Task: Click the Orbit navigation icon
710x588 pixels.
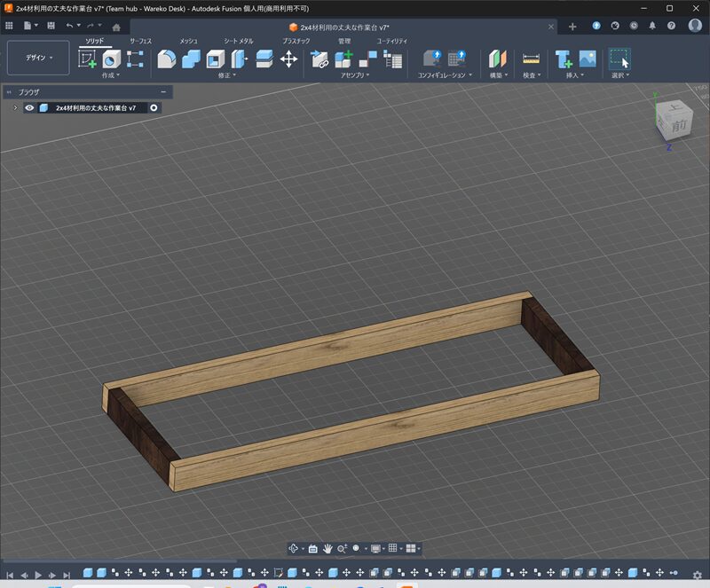Action: (294, 549)
